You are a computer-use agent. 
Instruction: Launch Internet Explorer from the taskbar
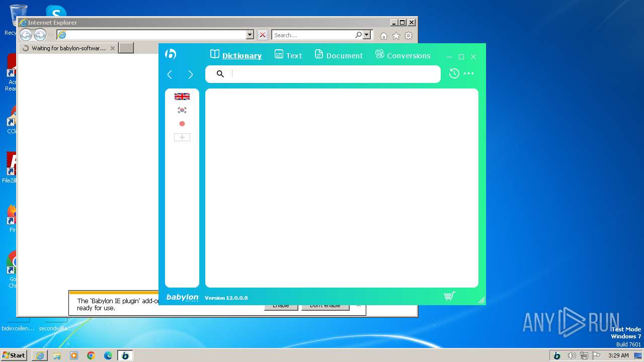click(40, 355)
